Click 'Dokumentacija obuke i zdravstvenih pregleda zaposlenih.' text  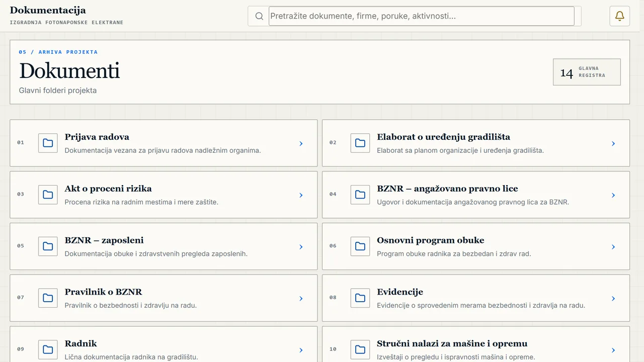pos(156,254)
